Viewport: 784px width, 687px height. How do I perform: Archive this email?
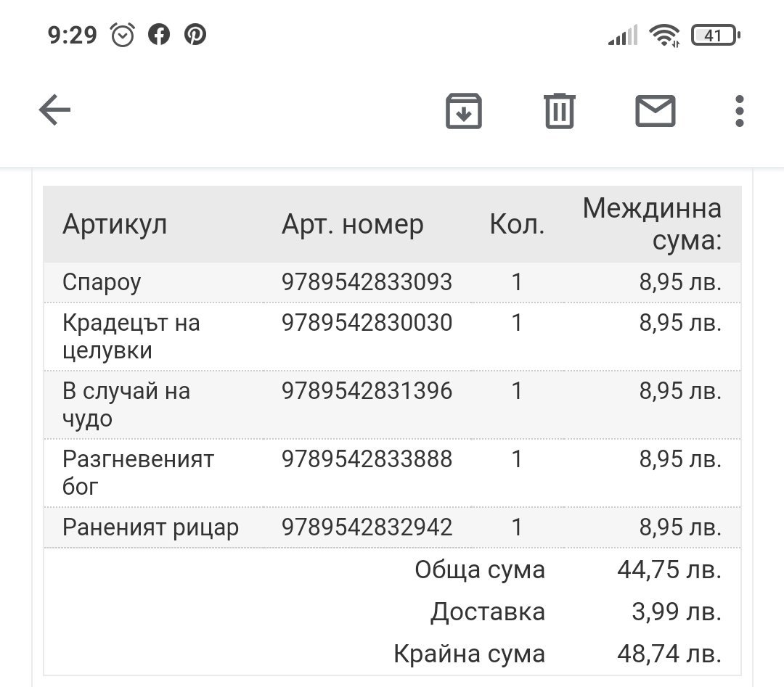point(463,111)
